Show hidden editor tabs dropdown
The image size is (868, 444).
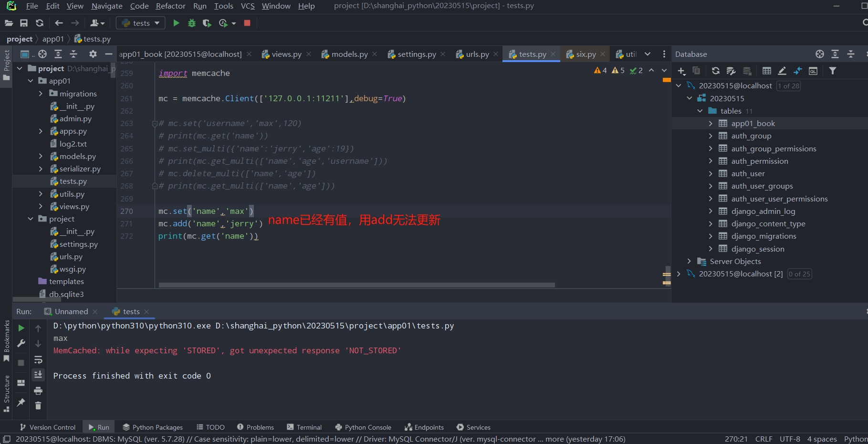click(x=648, y=54)
